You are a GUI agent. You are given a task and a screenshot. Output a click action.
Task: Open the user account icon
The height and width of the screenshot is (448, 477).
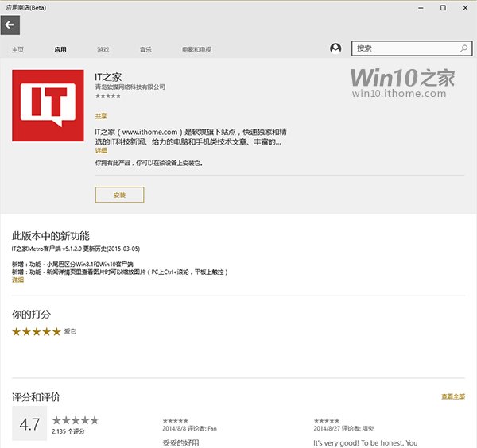[335, 48]
